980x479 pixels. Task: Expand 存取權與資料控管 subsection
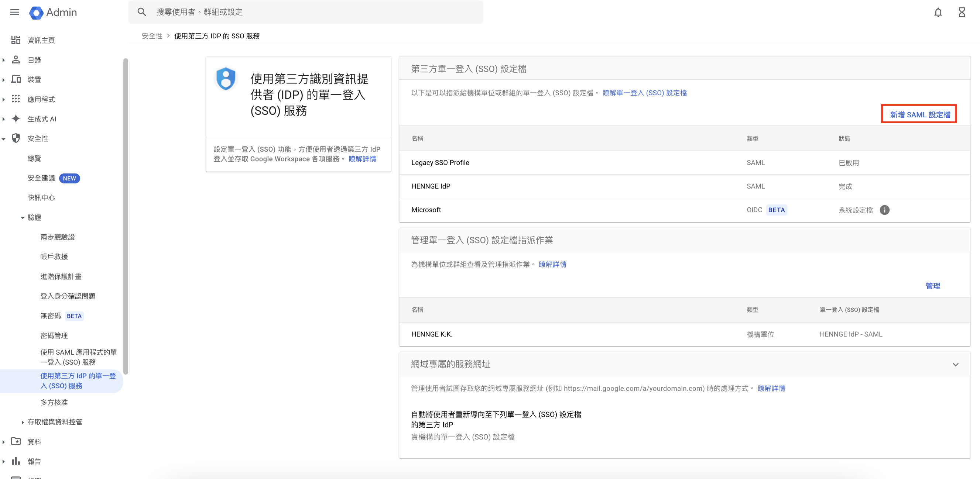click(23, 422)
